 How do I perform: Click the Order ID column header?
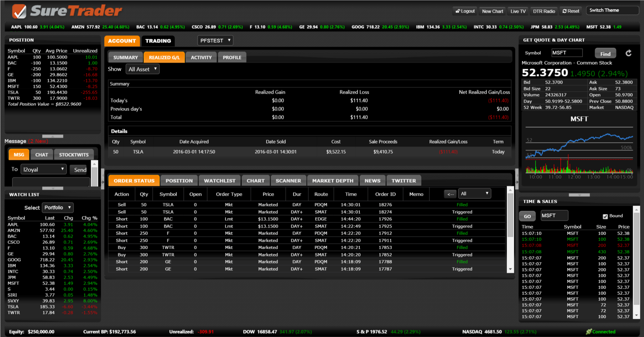point(385,194)
